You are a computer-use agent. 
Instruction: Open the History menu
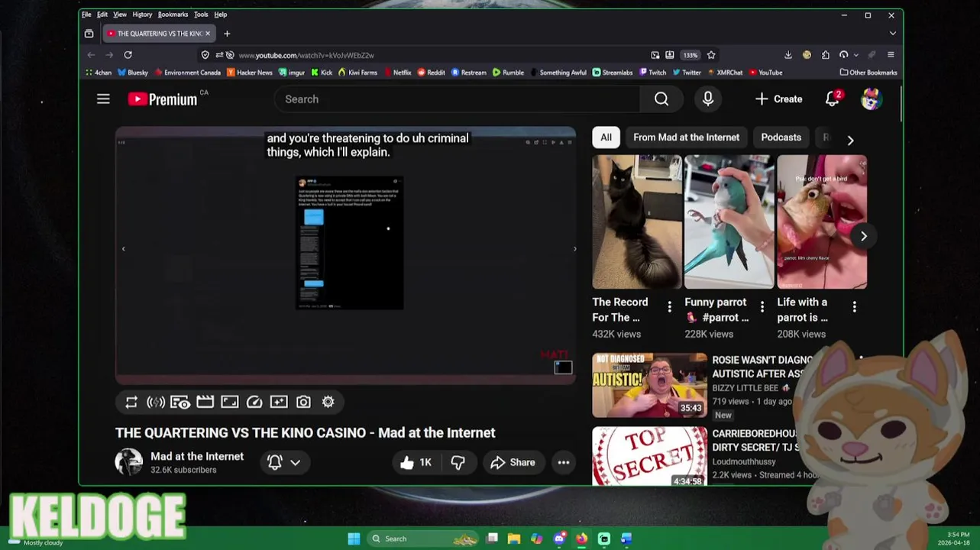pyautogui.click(x=142, y=15)
